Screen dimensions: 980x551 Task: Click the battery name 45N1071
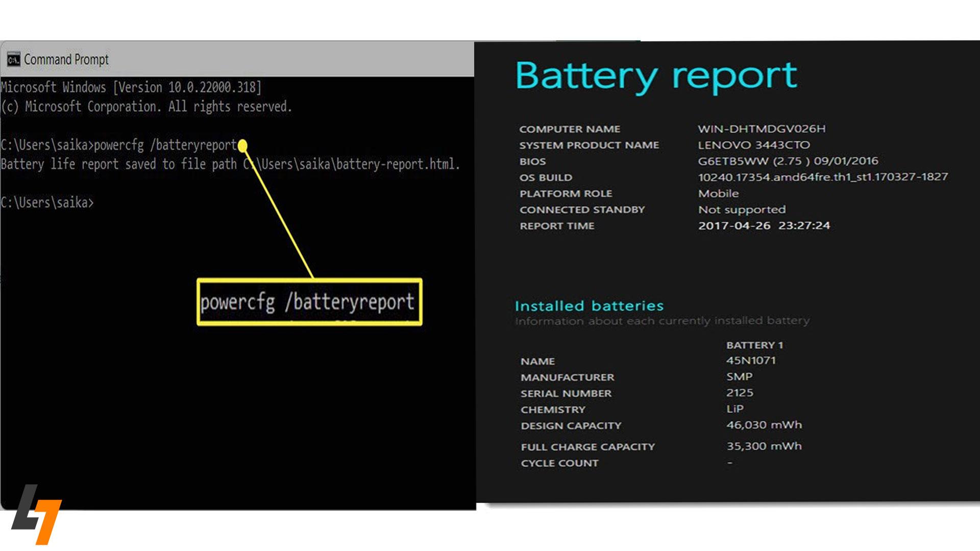(751, 361)
